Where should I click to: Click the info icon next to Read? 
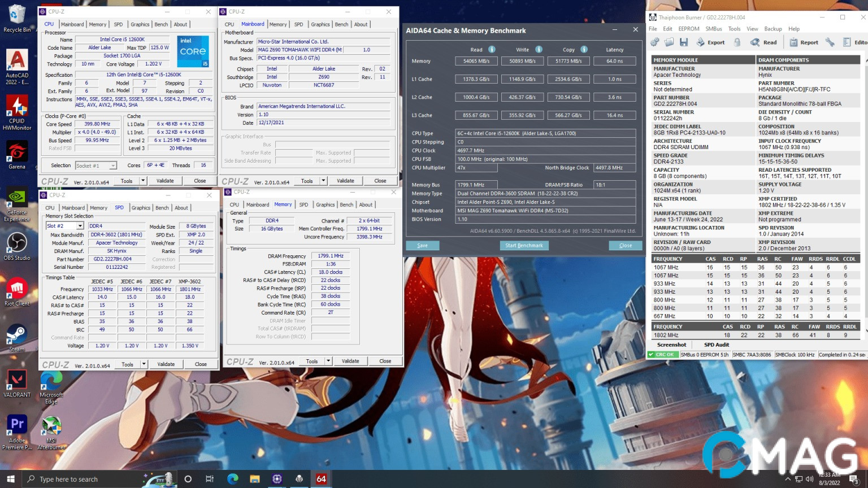coord(492,50)
